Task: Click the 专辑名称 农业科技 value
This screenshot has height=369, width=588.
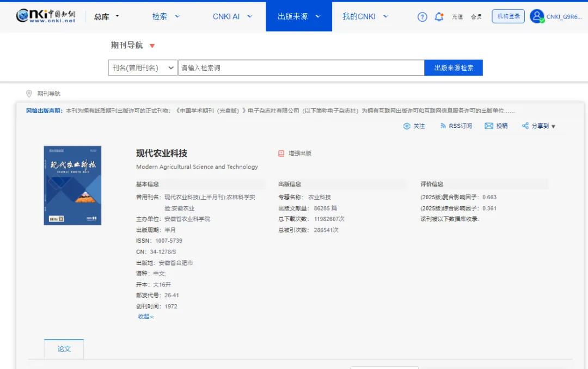Action: 320,197
